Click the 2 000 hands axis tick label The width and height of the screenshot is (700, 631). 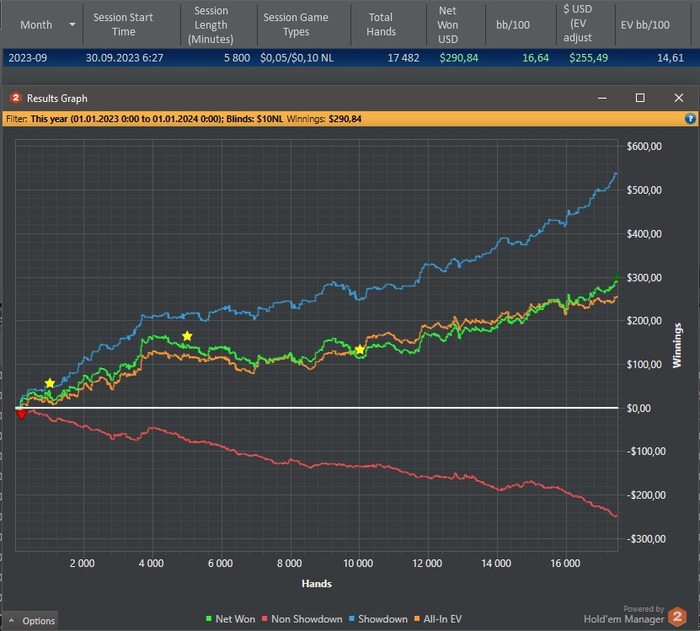[x=82, y=563]
